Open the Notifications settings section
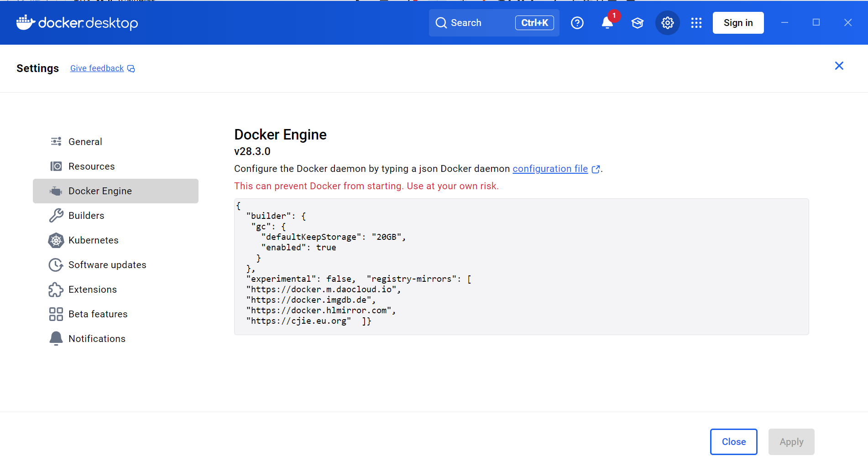 (115, 339)
